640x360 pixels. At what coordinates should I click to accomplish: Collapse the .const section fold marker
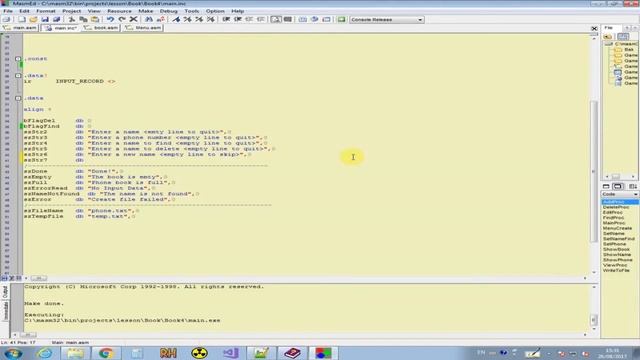(x=18, y=59)
